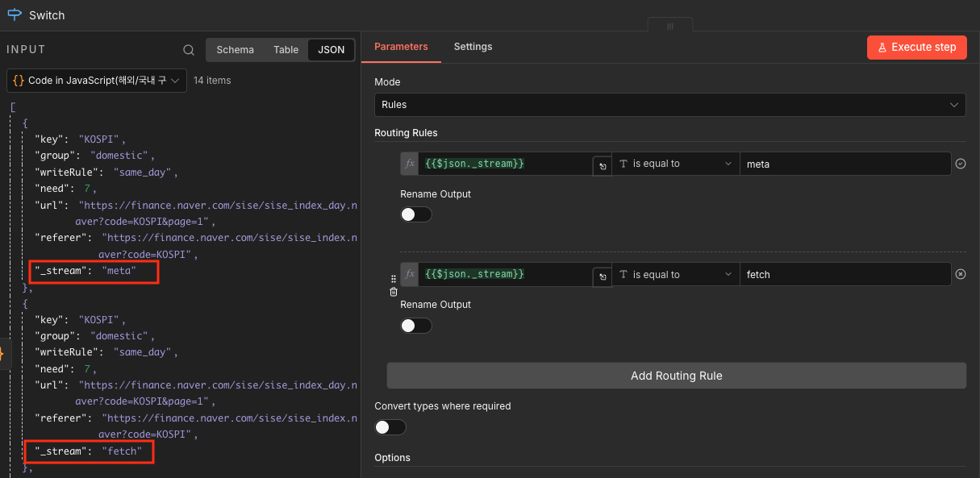Click the Execute step button
The height and width of the screenshot is (478, 980).
pyautogui.click(x=916, y=48)
